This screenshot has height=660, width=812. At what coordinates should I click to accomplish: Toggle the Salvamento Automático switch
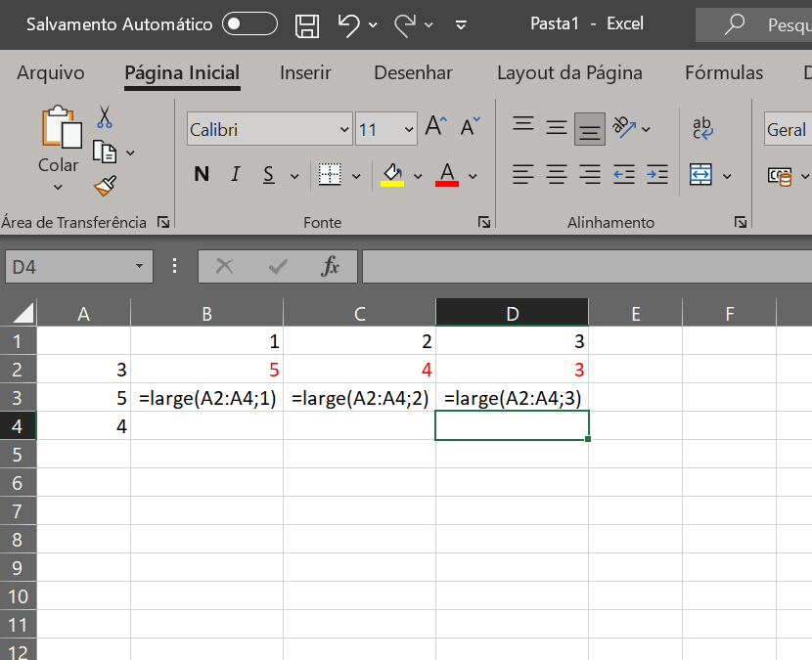coord(249,23)
